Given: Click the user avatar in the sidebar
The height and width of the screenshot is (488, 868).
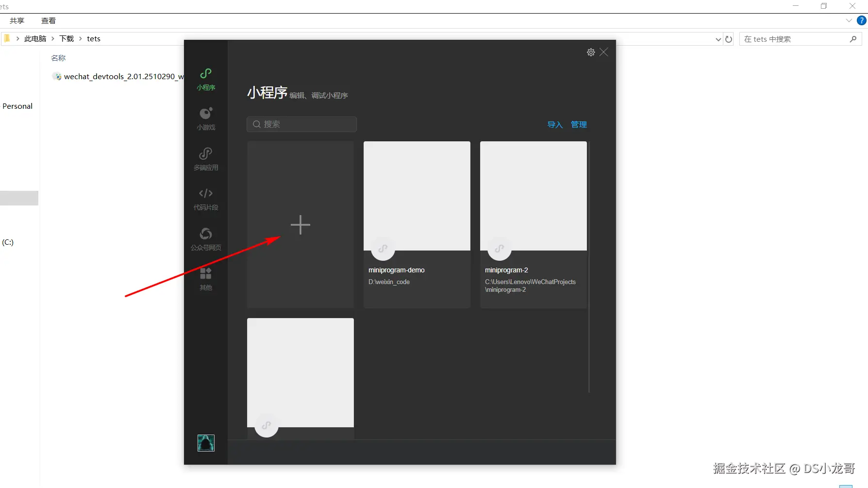Looking at the screenshot, I should (206, 443).
